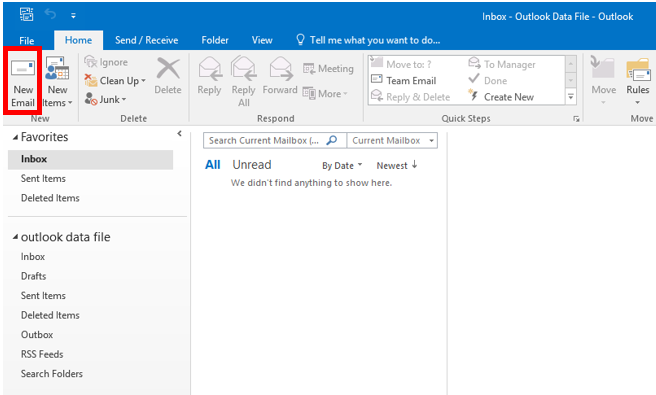The height and width of the screenshot is (395, 656).
Task: Select the Create New quick step
Action: [x=501, y=97]
